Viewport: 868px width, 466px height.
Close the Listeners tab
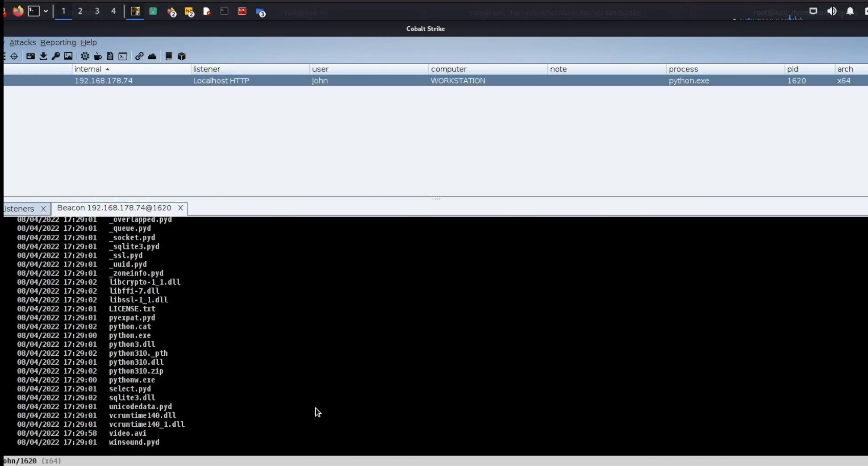(x=43, y=208)
